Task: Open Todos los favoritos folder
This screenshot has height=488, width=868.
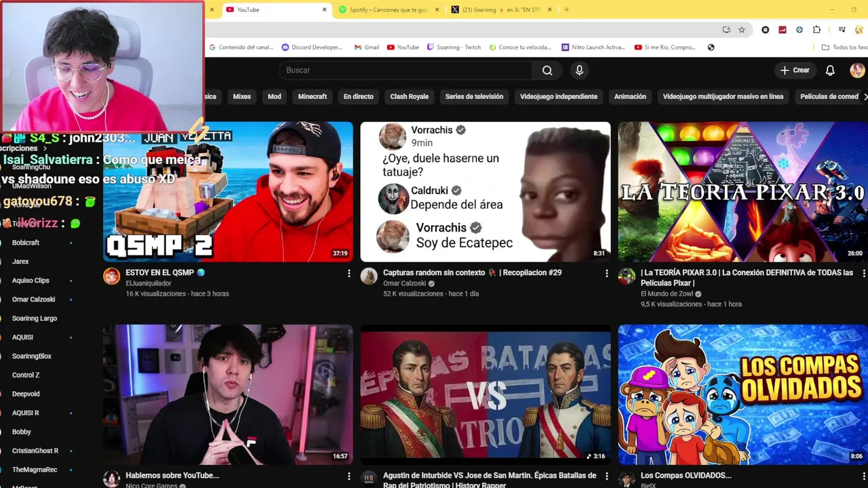Action: pos(844,47)
